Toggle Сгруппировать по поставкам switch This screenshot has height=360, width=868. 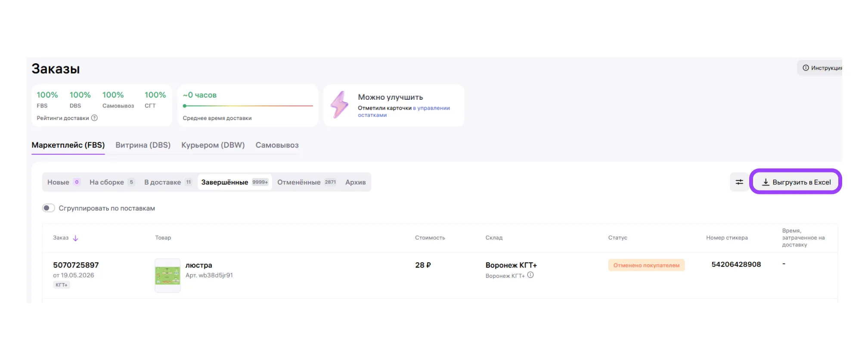point(49,208)
